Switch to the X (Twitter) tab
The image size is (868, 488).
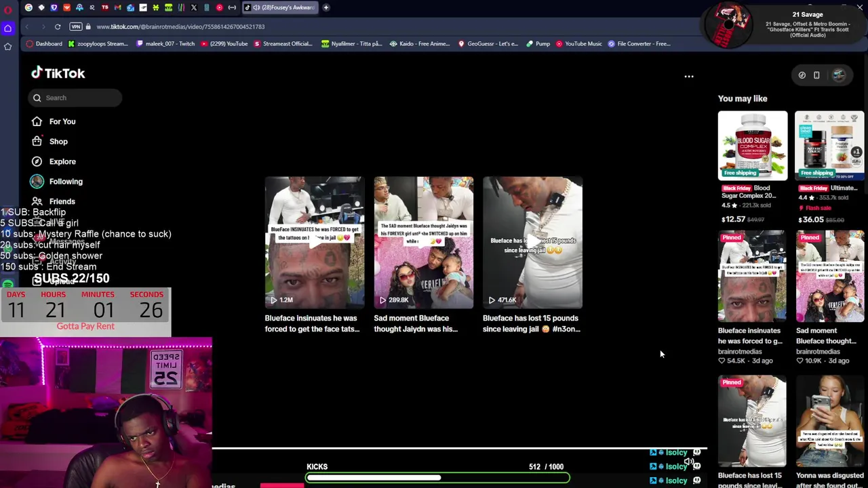coord(193,7)
